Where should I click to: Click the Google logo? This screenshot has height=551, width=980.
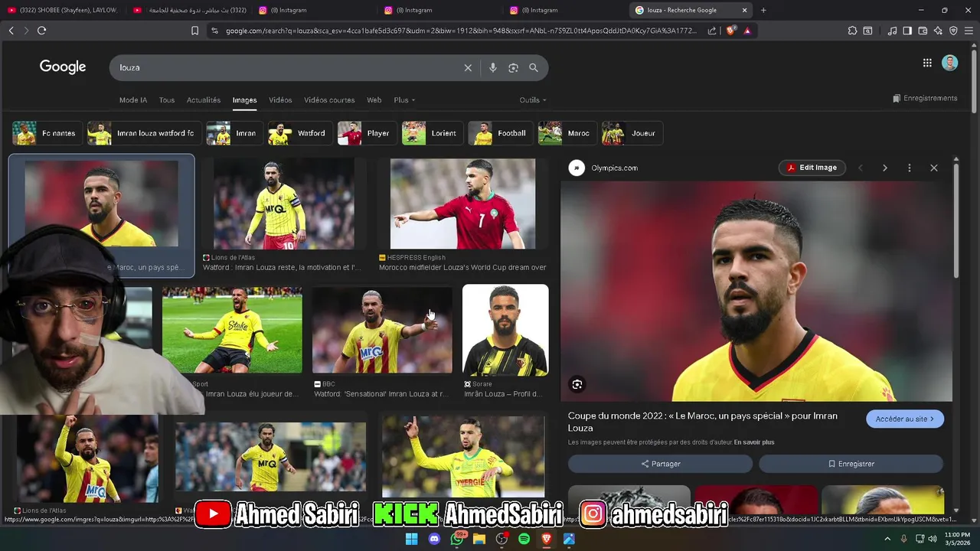point(63,67)
